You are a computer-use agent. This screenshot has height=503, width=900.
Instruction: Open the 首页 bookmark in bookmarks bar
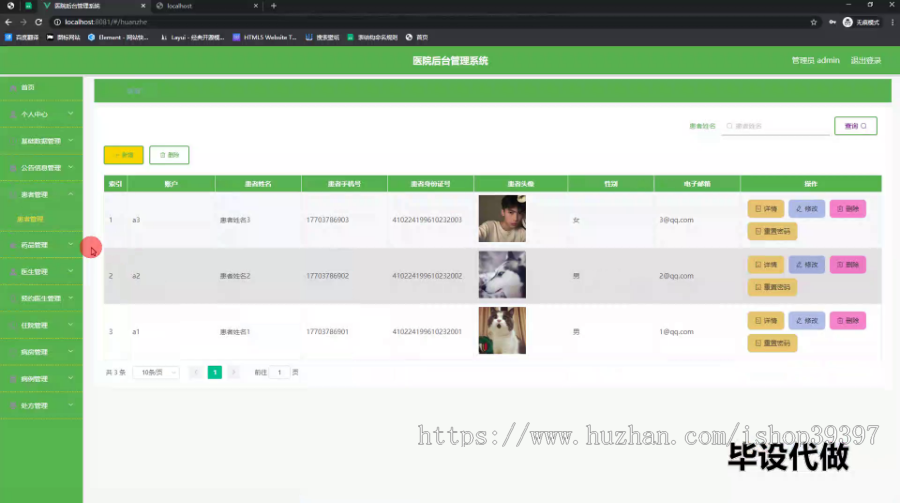point(417,37)
